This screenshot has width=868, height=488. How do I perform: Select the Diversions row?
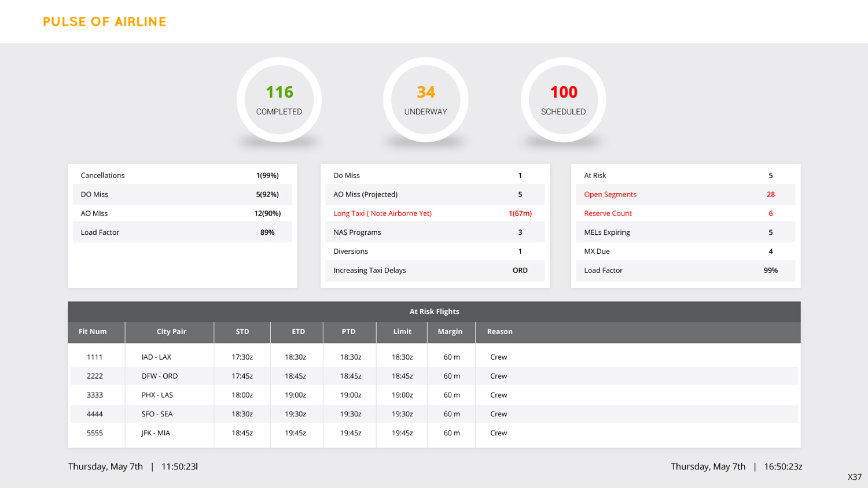(434, 252)
